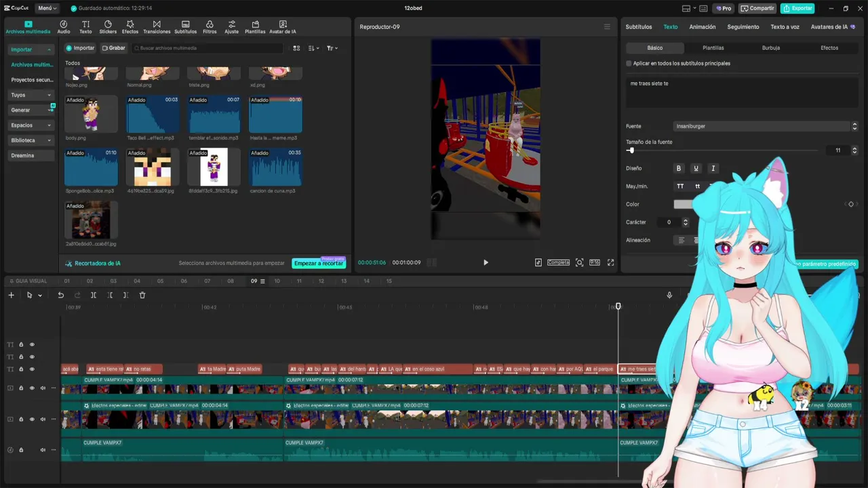Apply bold to the subtitle text
Viewport: 868px width, 488px height.
pos(678,168)
